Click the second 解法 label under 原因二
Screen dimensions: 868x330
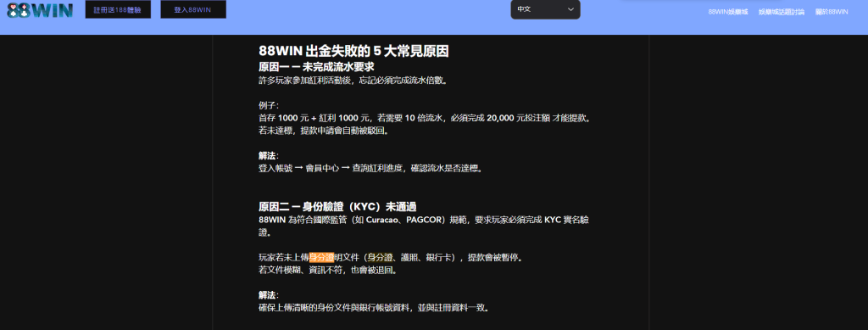269,294
